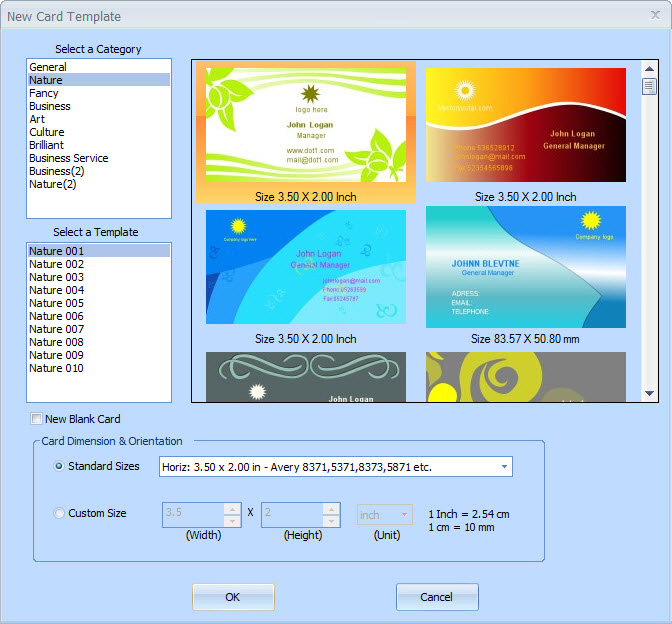Viewport: 672px width, 624px height.
Task: Close the New Card Template dialog
Action: [654, 15]
